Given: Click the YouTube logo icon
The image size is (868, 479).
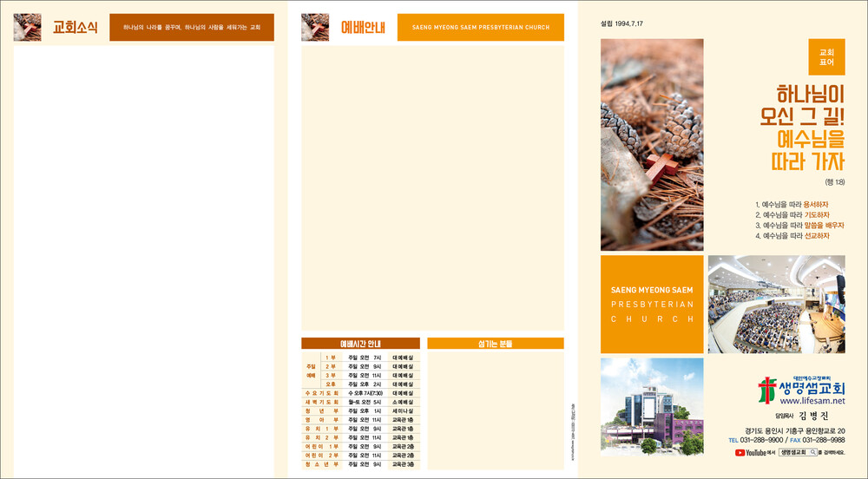Looking at the screenshot, I should pyautogui.click(x=740, y=452).
